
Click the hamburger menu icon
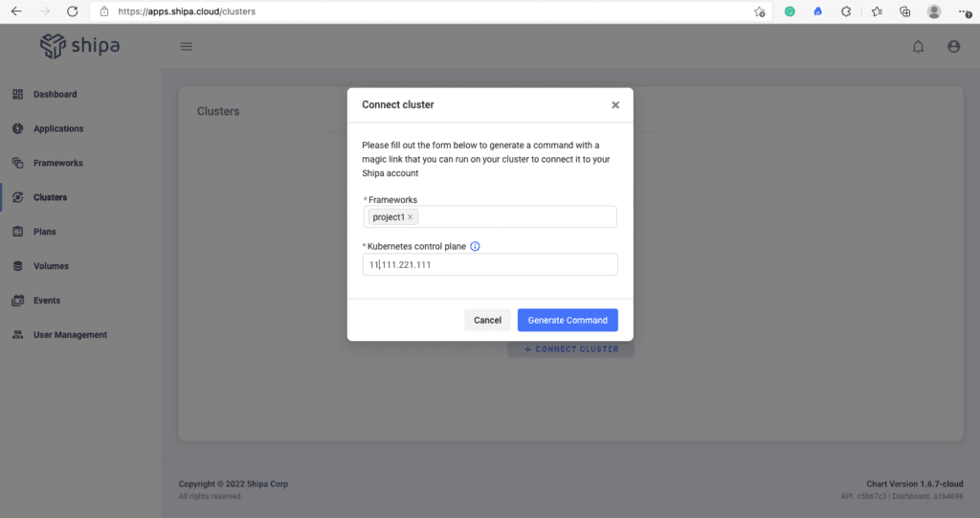[187, 46]
